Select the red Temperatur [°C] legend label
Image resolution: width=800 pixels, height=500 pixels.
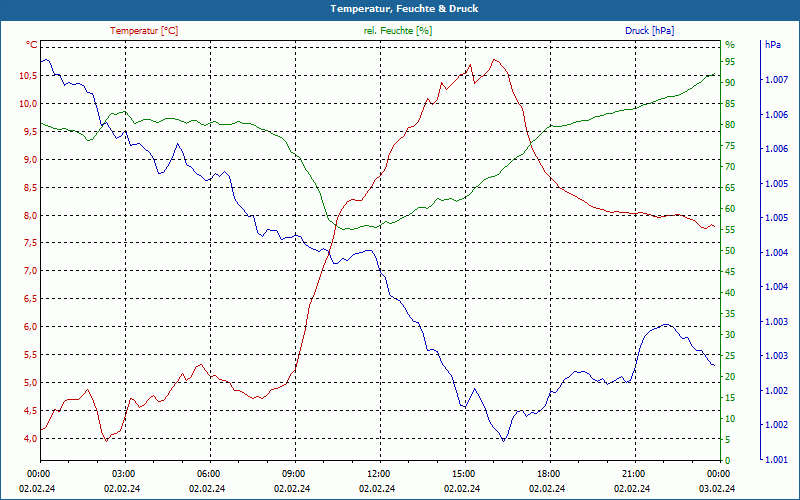(144, 31)
